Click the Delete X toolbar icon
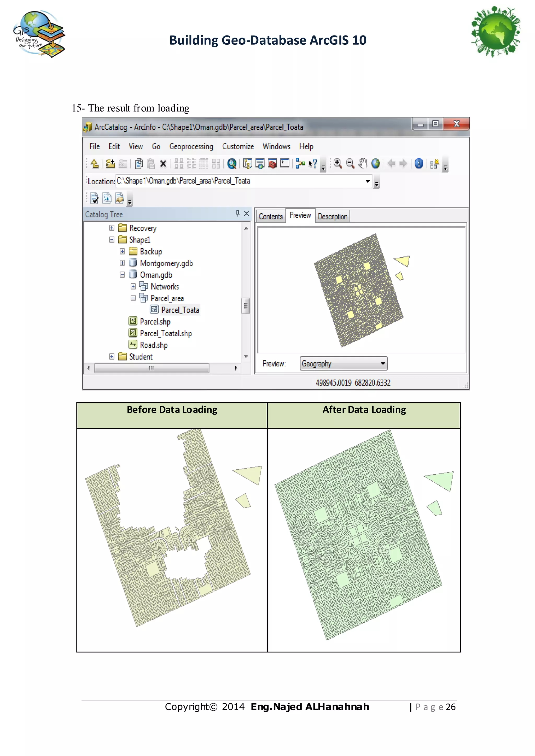Image resolution: width=535 pixels, height=756 pixels. (163, 164)
